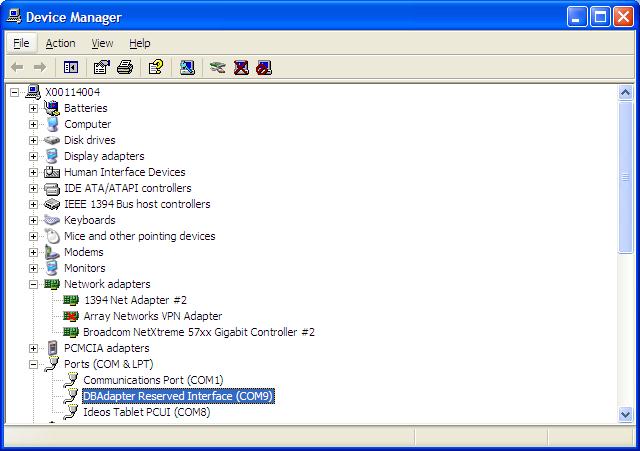The image size is (640, 451).
Task: Click the Keyboards icon
Action: tap(52, 220)
